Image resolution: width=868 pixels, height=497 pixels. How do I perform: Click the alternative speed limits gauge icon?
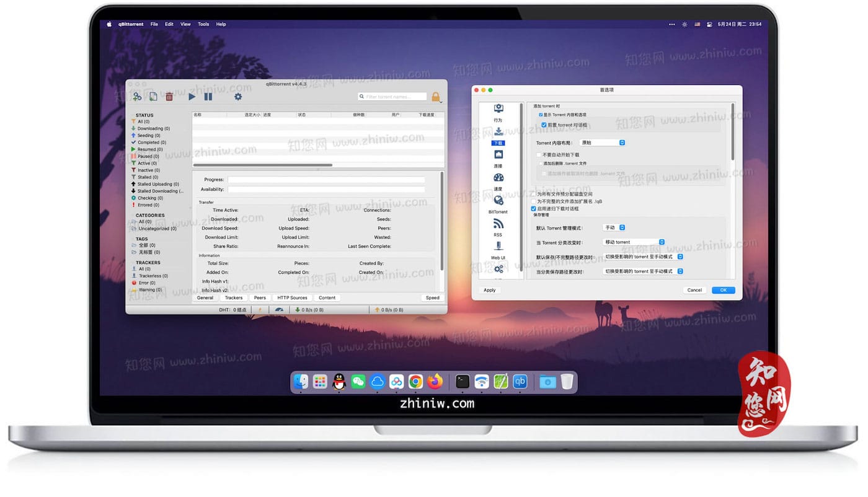coord(279,309)
